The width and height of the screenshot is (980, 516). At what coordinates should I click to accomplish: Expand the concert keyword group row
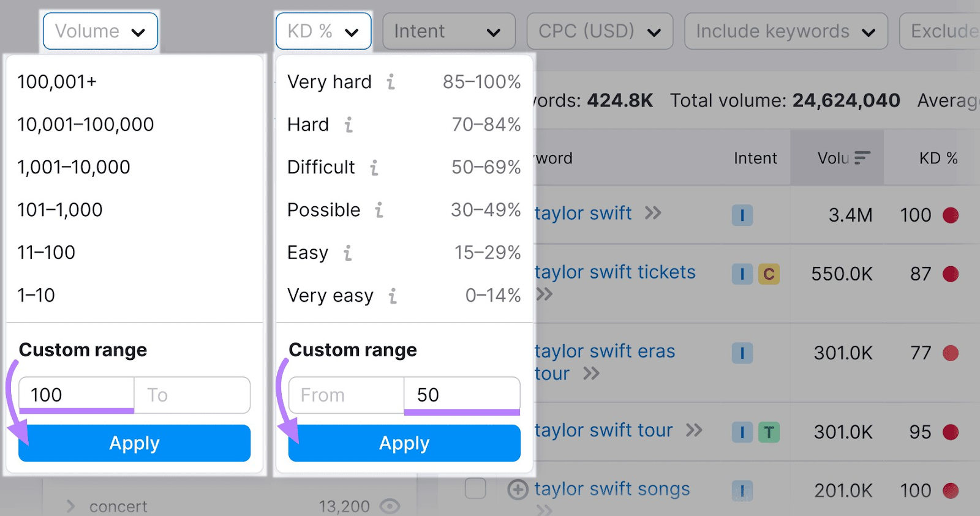pos(70,506)
